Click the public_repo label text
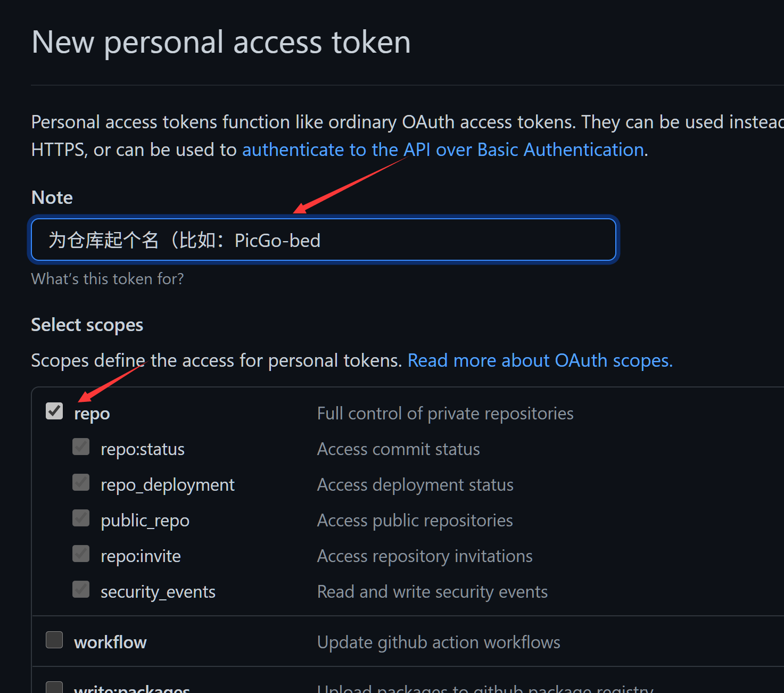 pos(145,521)
